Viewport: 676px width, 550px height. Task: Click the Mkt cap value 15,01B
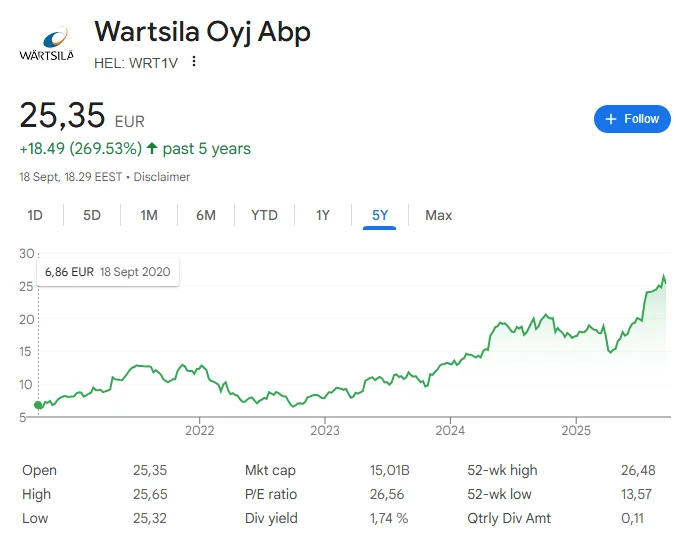point(390,470)
